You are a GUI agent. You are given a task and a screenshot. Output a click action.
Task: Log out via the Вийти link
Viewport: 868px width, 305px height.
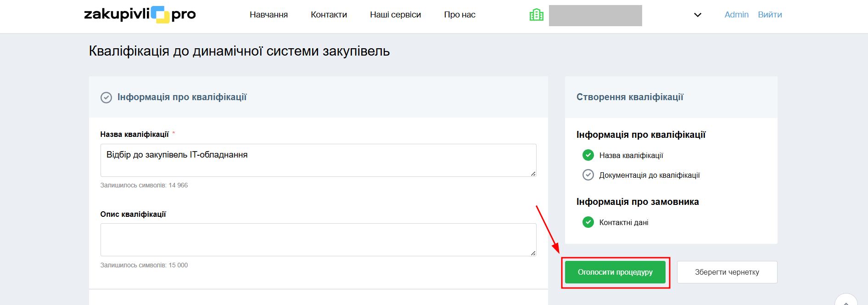pos(770,15)
